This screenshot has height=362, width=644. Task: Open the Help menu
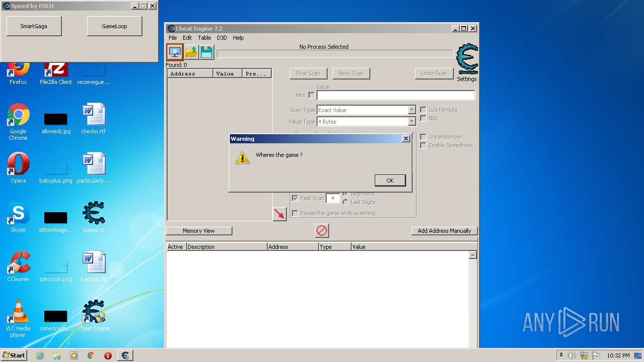pyautogui.click(x=238, y=38)
